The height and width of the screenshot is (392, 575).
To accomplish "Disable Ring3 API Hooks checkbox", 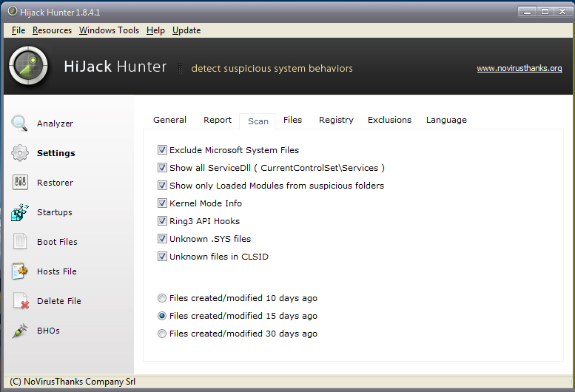I will pos(162,221).
